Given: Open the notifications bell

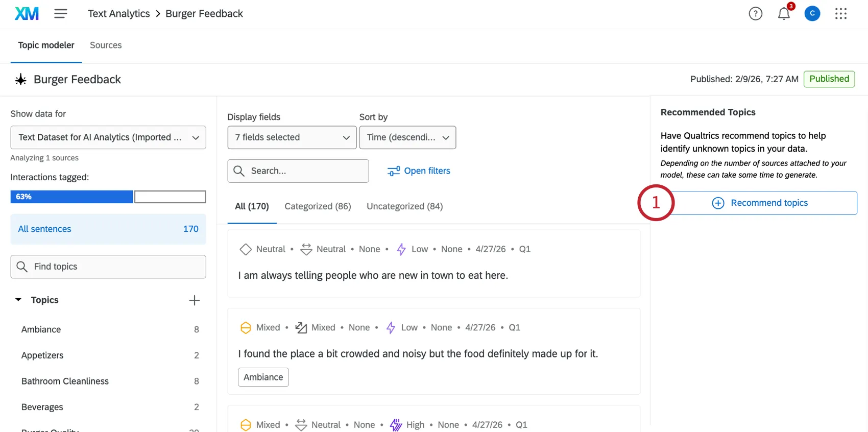Looking at the screenshot, I should pos(784,14).
